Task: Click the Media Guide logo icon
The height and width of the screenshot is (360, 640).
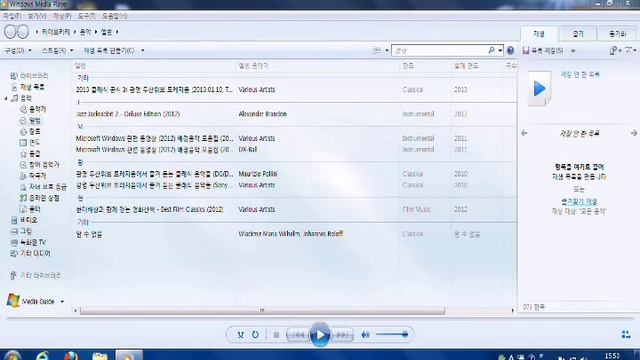Action: [13, 301]
